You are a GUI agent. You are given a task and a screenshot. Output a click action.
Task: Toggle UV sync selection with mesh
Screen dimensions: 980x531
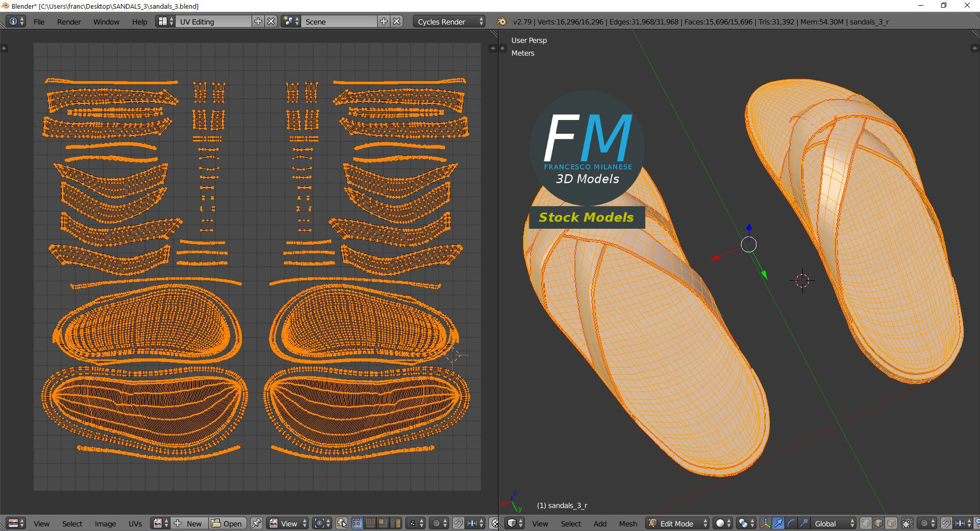point(342,523)
